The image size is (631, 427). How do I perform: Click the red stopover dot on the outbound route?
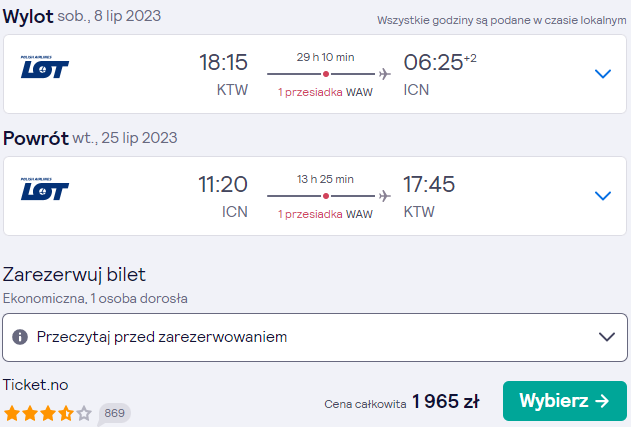(326, 74)
